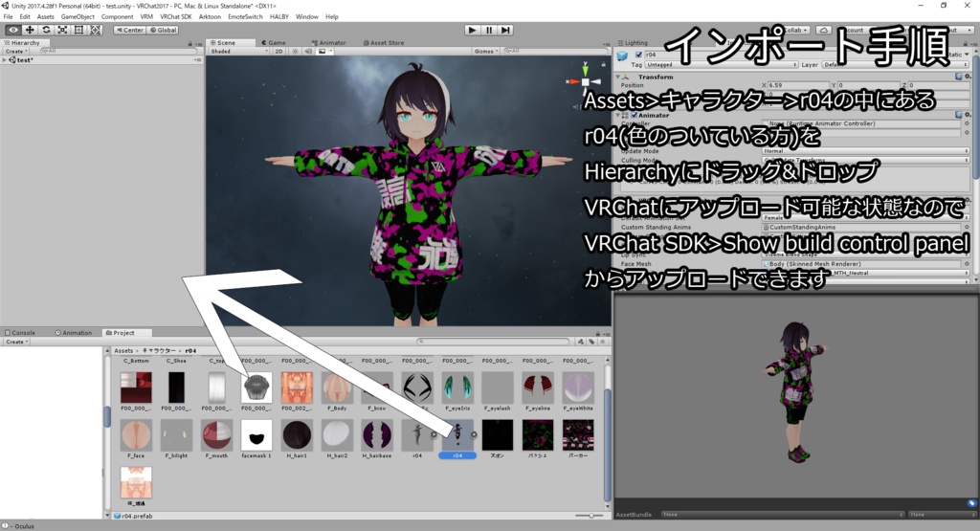This screenshot has width=980, height=531.
Task: Select the F_Body material asset
Action: click(x=337, y=391)
